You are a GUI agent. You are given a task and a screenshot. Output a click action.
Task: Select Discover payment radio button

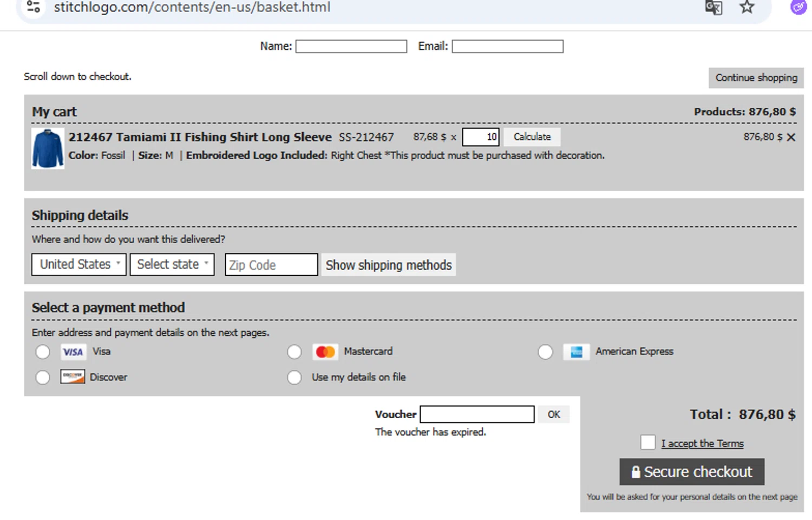pos(43,378)
